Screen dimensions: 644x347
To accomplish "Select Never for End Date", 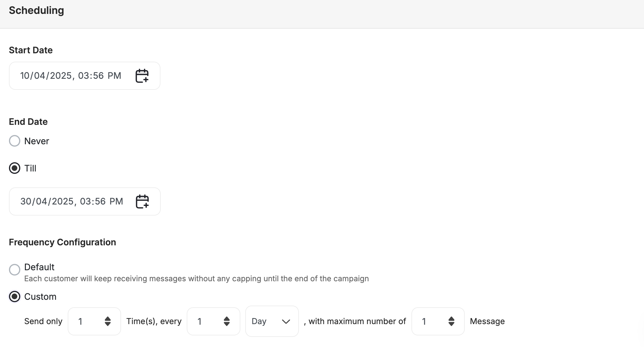I will pos(14,141).
